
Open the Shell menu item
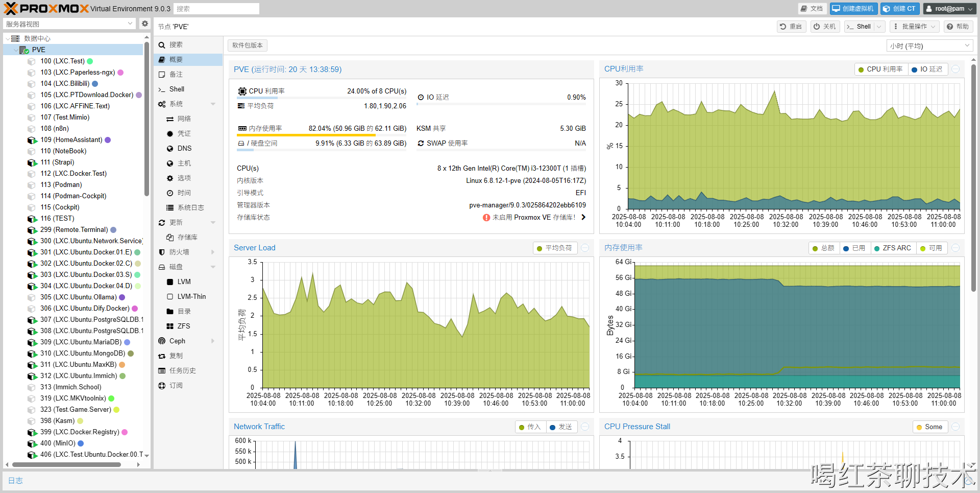[x=177, y=89]
